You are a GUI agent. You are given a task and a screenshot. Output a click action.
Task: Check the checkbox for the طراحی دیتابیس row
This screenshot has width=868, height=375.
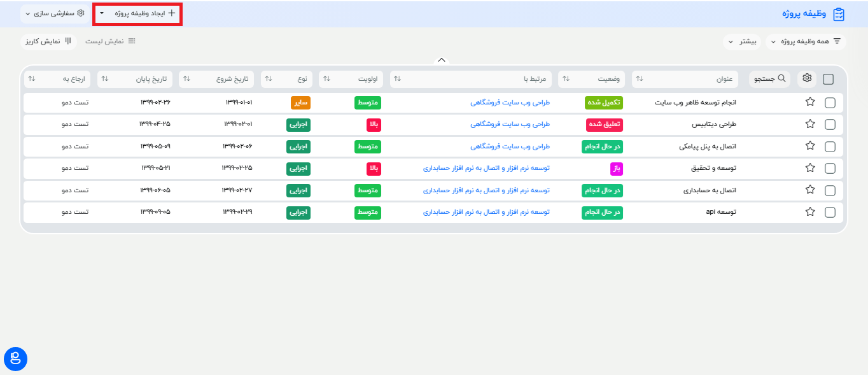(830, 125)
